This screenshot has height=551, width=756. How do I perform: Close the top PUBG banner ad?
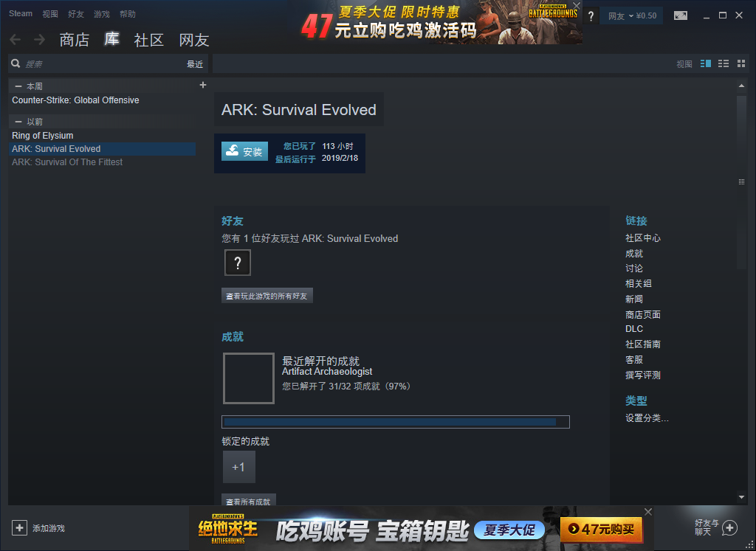tap(576, 6)
